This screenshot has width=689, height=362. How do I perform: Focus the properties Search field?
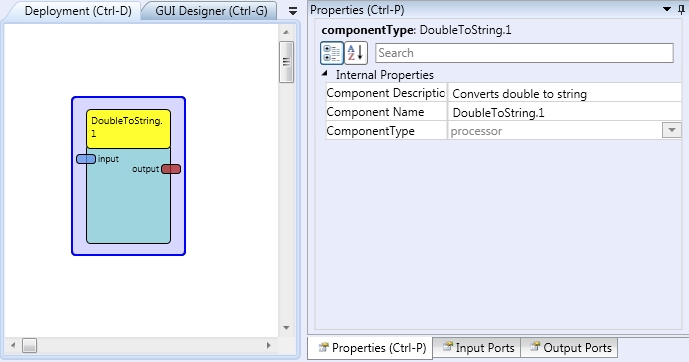(x=524, y=53)
